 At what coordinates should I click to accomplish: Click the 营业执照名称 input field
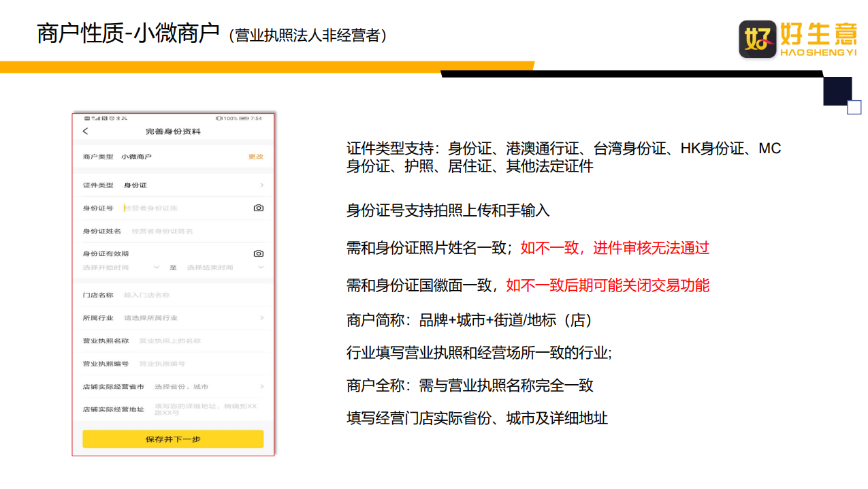197,341
